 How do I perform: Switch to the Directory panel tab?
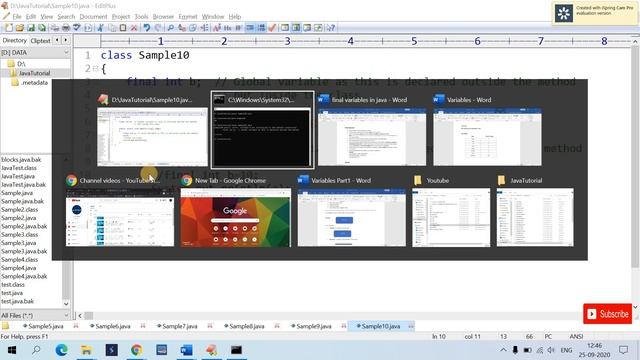point(14,40)
